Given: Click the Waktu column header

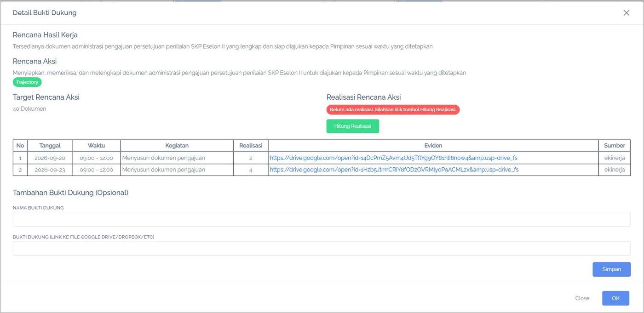Looking at the screenshot, I should click(x=96, y=146).
